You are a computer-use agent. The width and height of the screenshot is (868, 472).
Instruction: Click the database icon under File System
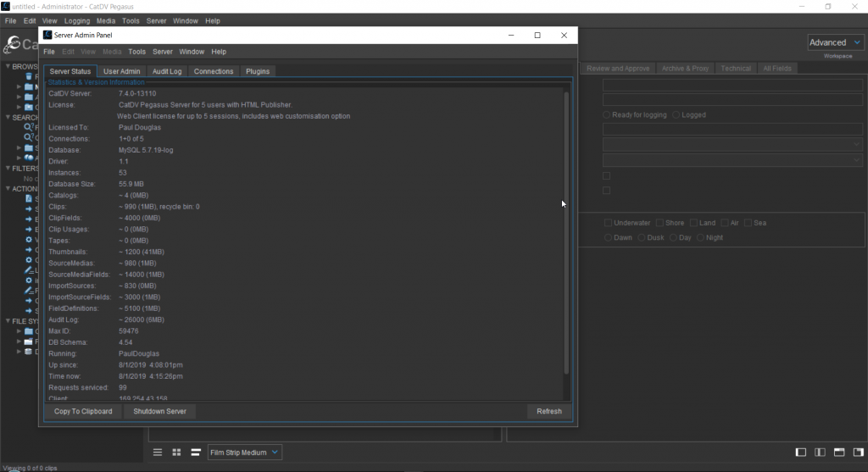[28, 352]
